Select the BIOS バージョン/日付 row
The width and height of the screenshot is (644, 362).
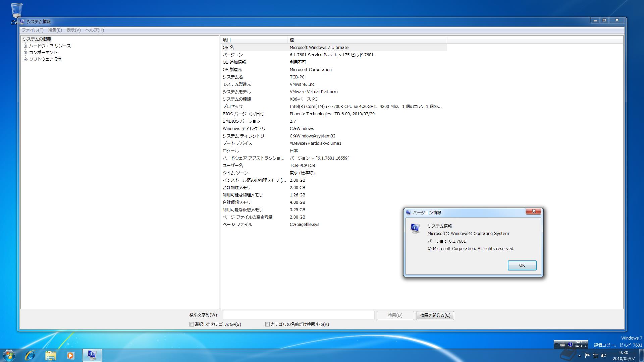pyautogui.click(x=334, y=114)
